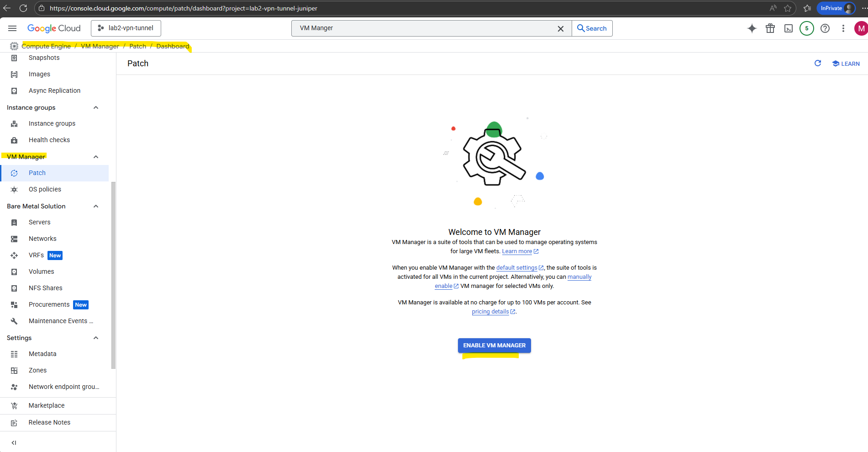Open the pricing details link
The height and width of the screenshot is (452, 868).
click(x=493, y=312)
